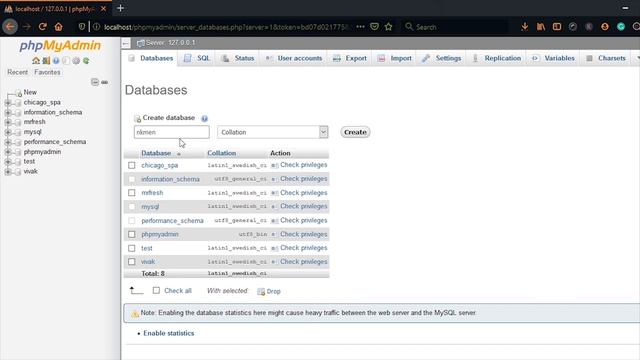Viewport: 640px width, 360px height.
Task: Click the log out icon beside home
Action: [46, 61]
